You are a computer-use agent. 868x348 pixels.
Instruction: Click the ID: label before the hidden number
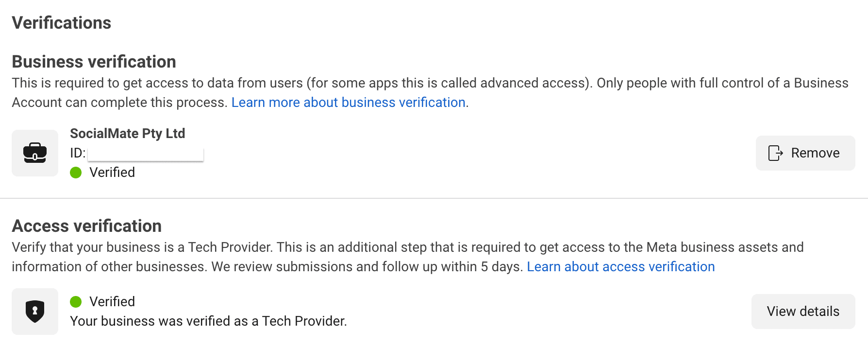click(77, 152)
